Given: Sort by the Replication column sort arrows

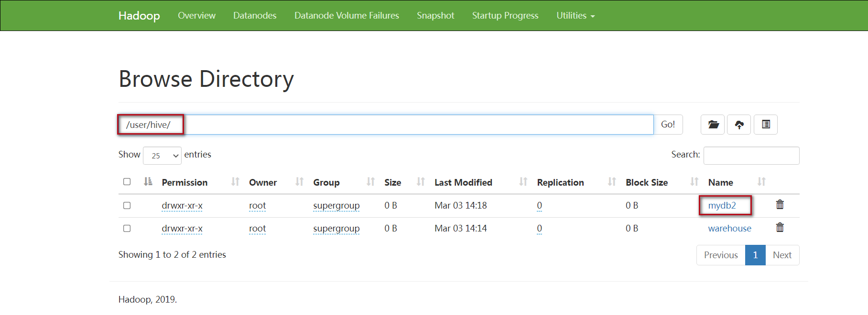Looking at the screenshot, I should click(x=612, y=182).
